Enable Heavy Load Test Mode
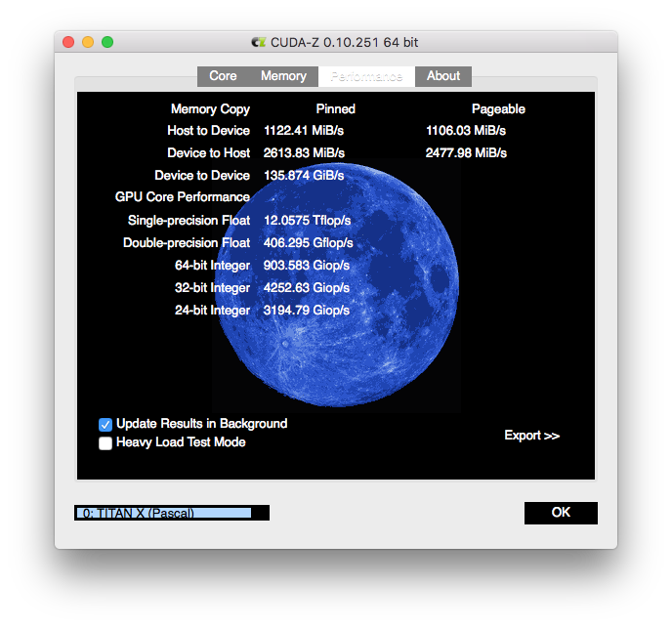672x627 pixels. pos(105,443)
